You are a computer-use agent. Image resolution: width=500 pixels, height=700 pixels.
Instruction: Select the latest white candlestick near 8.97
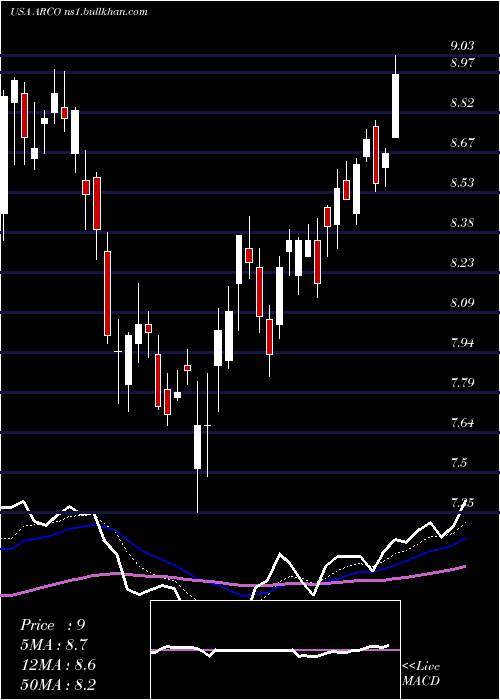pyautogui.click(x=396, y=106)
